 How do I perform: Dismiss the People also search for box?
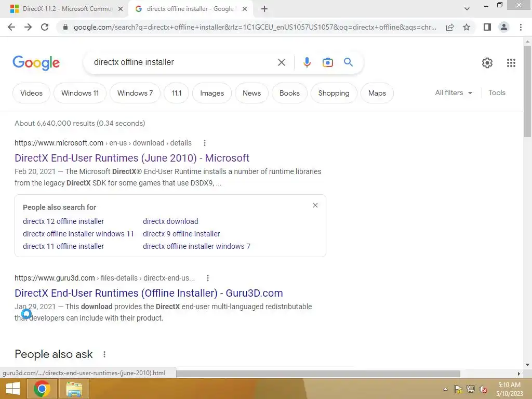coord(315,205)
